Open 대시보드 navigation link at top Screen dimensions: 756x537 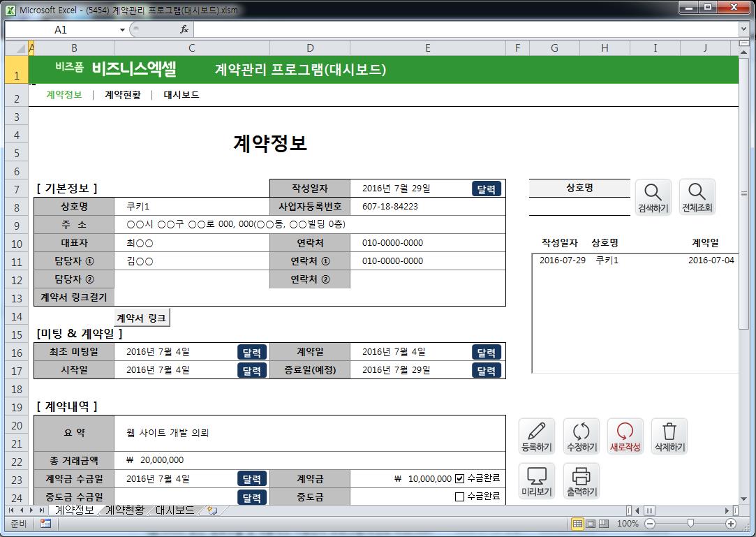[x=181, y=94]
